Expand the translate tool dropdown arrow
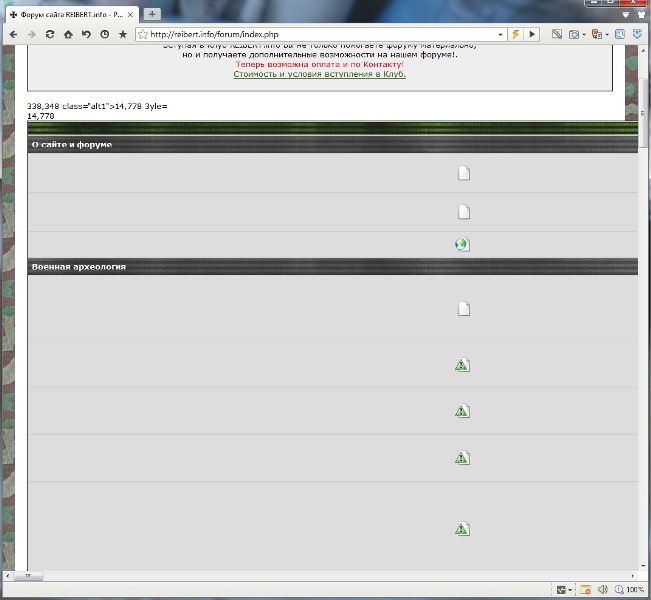Screen dimensions: 651x600 point(607,35)
